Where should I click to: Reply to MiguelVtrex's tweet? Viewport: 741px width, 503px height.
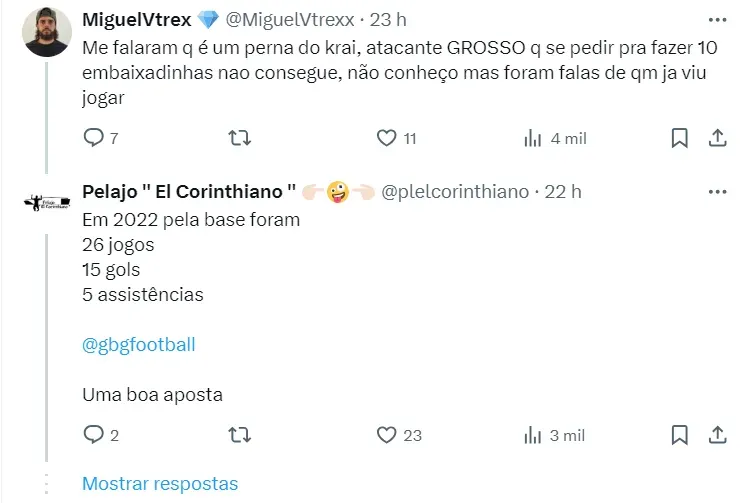pyautogui.click(x=94, y=138)
